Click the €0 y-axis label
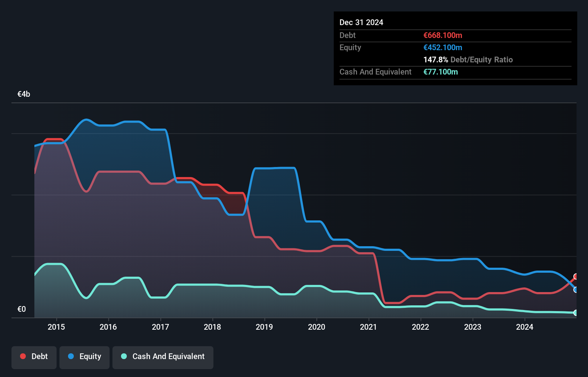 coord(21,309)
